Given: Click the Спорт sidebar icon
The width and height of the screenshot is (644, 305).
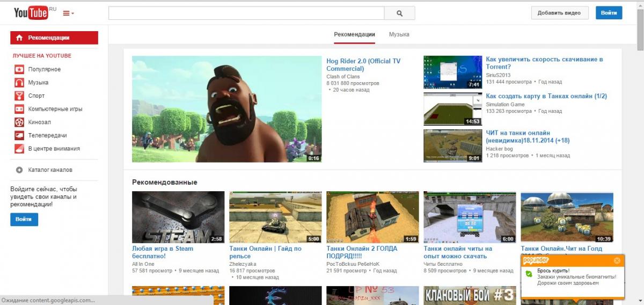Looking at the screenshot, I should pos(19,96).
